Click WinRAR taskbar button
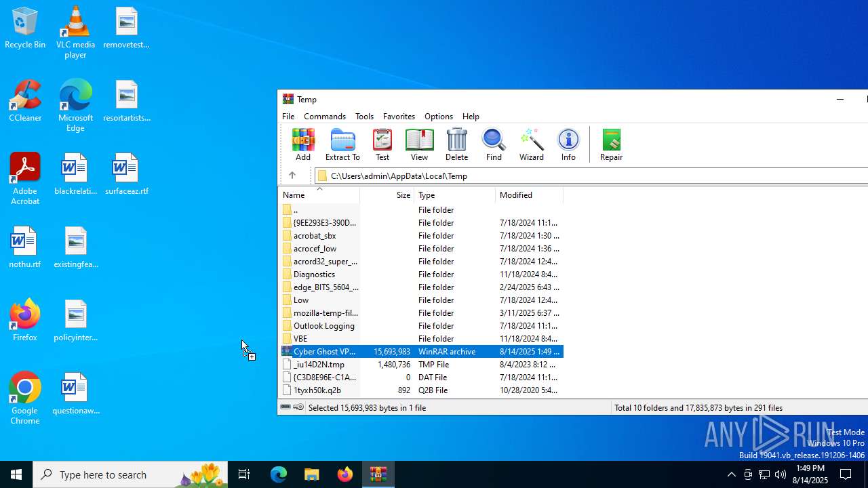Image resolution: width=868 pixels, height=488 pixels. coord(378,474)
